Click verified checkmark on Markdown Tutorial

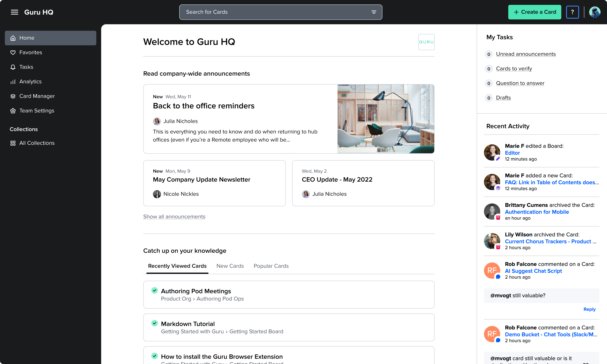[x=154, y=323]
